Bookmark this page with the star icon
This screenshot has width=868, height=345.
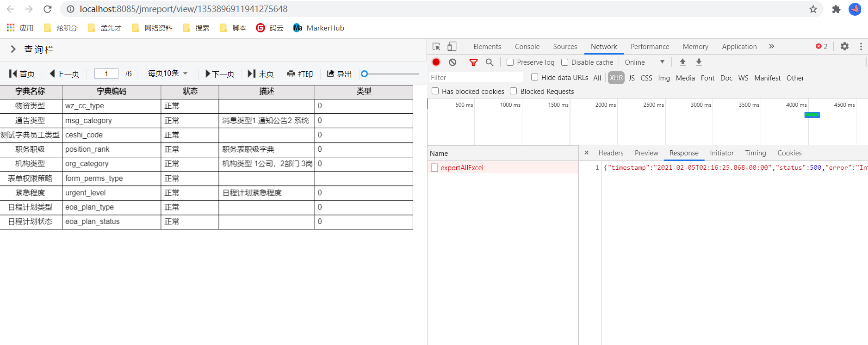(813, 9)
